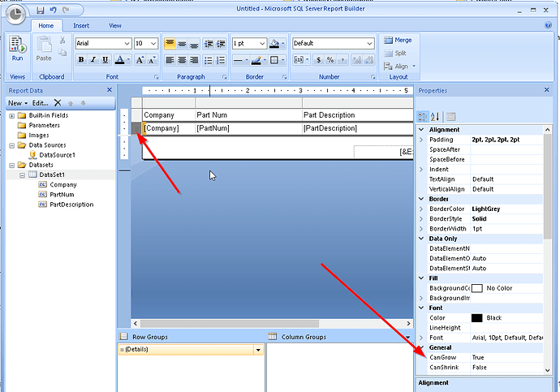
Task: Open the Details row group dropdown
Action: pos(258,350)
